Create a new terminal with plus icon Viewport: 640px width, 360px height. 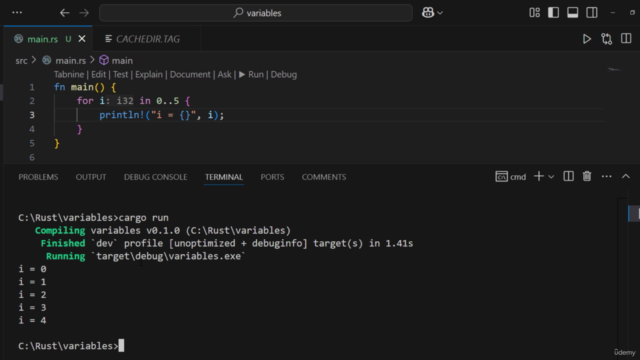(x=539, y=176)
